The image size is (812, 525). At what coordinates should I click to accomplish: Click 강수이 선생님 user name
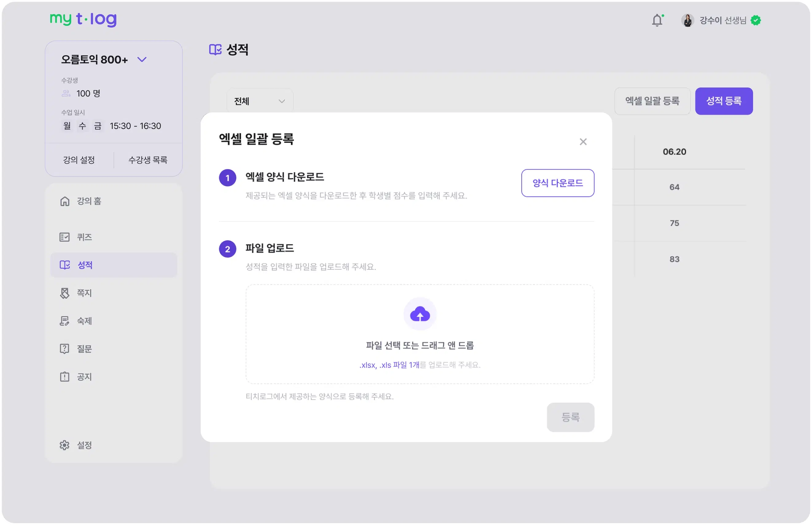coord(723,21)
